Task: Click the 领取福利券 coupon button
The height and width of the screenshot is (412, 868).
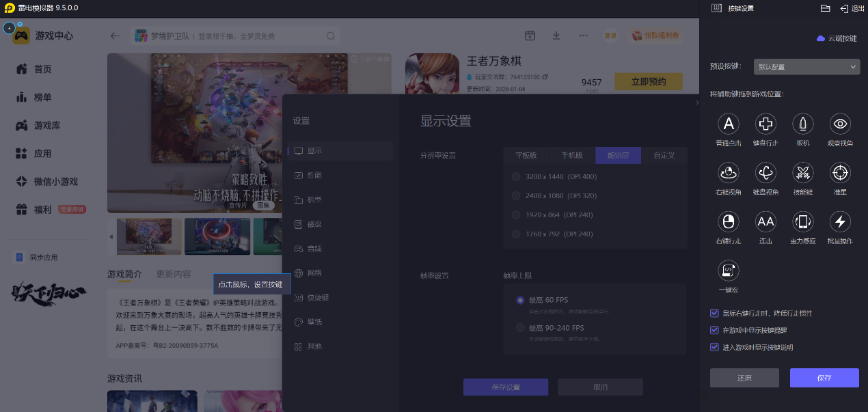Action: point(655,36)
